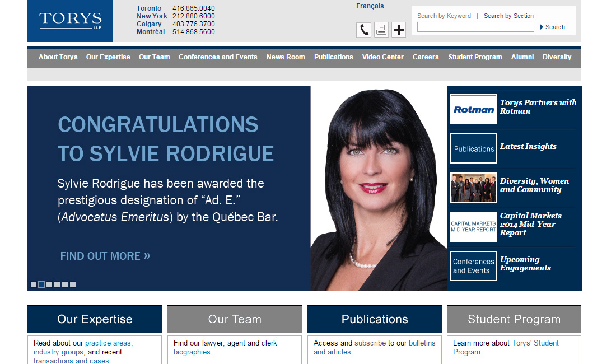
Task: Click the Rotman logo thumbnail
Action: tap(473, 109)
